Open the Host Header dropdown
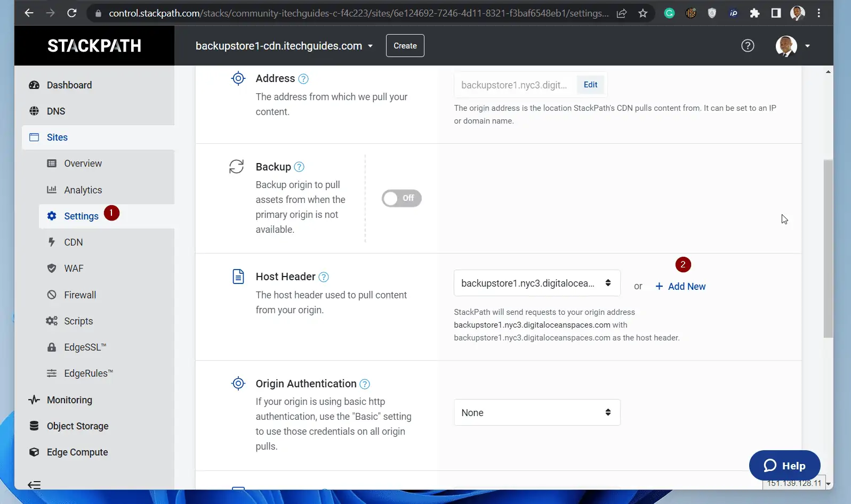This screenshot has height=504, width=851. click(x=537, y=283)
